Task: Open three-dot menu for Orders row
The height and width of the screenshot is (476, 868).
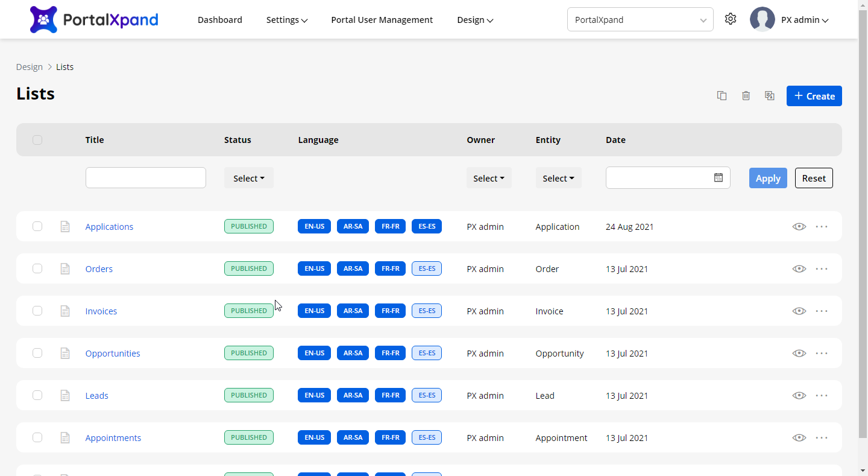Action: click(x=821, y=269)
